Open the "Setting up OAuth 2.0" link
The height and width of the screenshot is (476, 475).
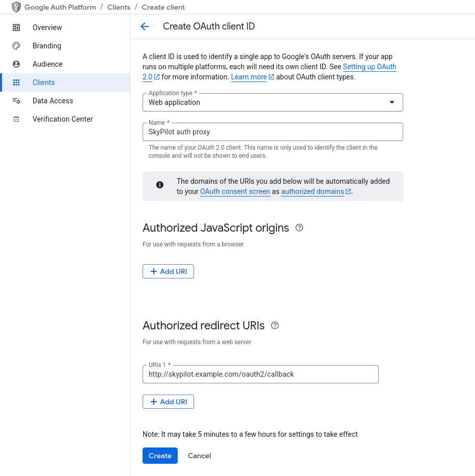pos(370,67)
